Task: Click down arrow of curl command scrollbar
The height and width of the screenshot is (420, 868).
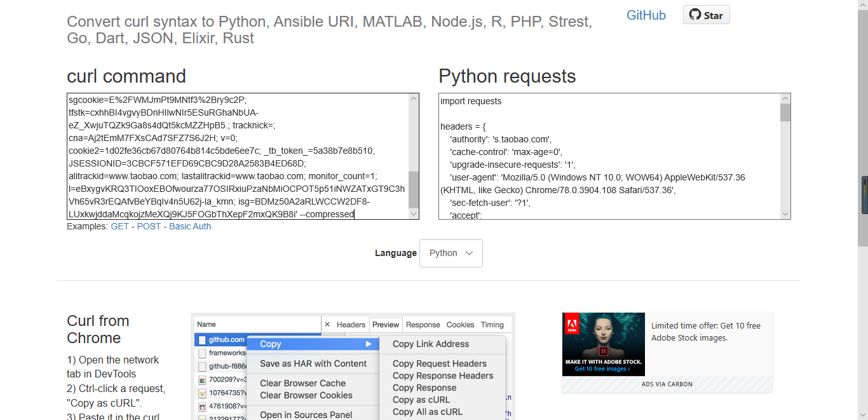Action: point(414,214)
